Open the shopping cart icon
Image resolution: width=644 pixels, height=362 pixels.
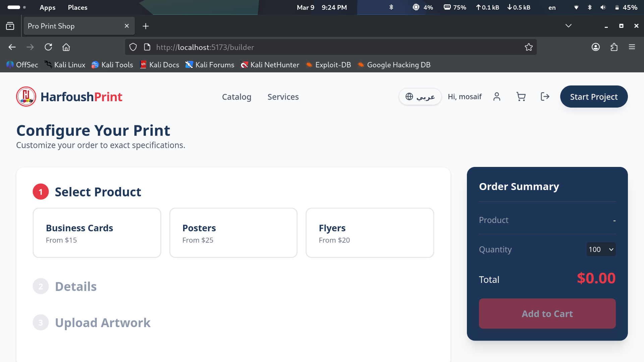click(521, 97)
